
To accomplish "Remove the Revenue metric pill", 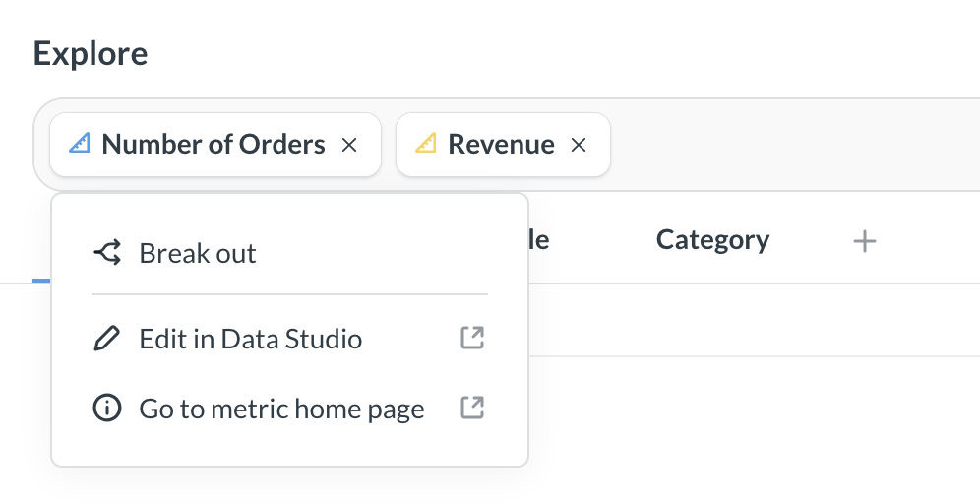I will pos(579,145).
